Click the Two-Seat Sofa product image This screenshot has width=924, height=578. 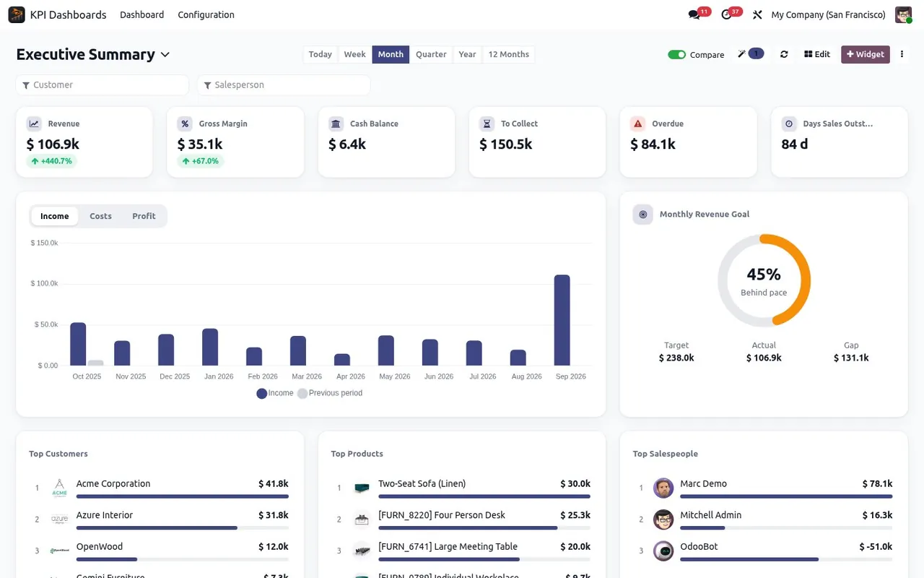tap(362, 488)
